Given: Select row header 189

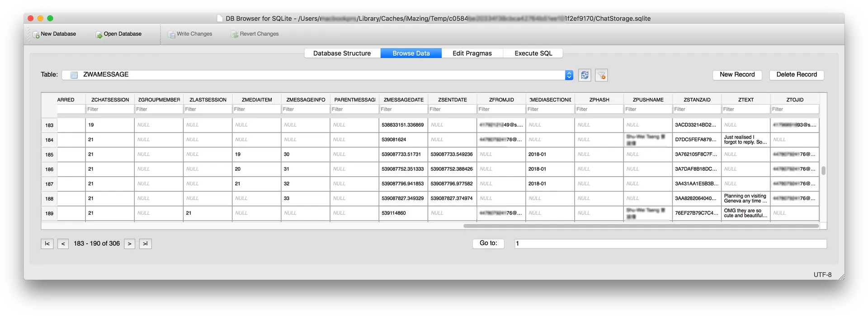Looking at the screenshot, I should coord(49,213).
